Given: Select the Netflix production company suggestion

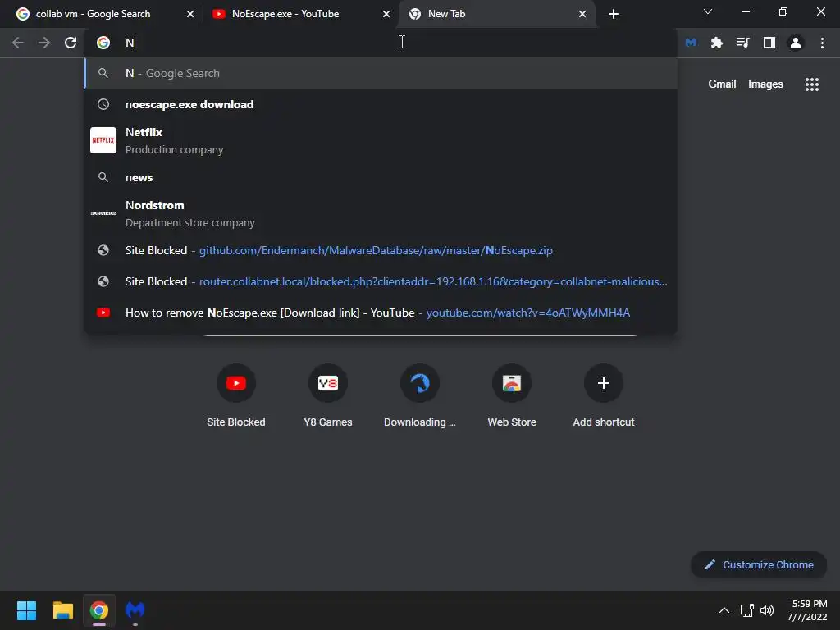Looking at the screenshot, I should coord(381,140).
